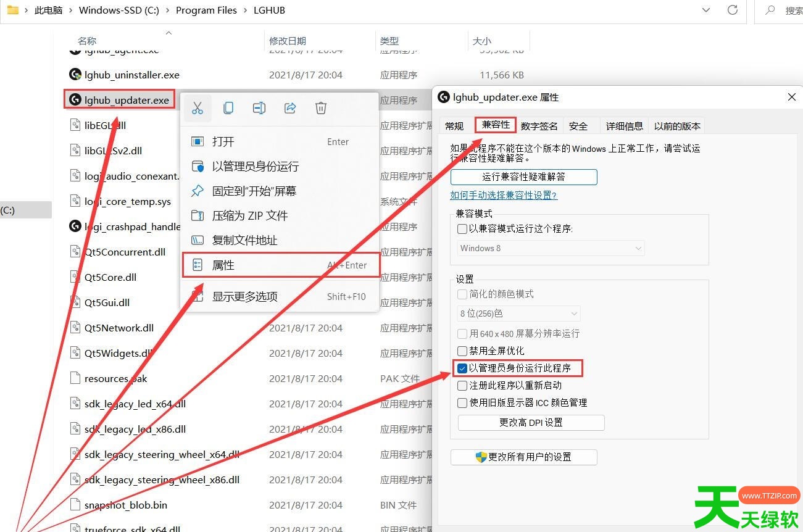Click the Cut scissors icon in context menu
The width and height of the screenshot is (803, 532).
(x=198, y=108)
